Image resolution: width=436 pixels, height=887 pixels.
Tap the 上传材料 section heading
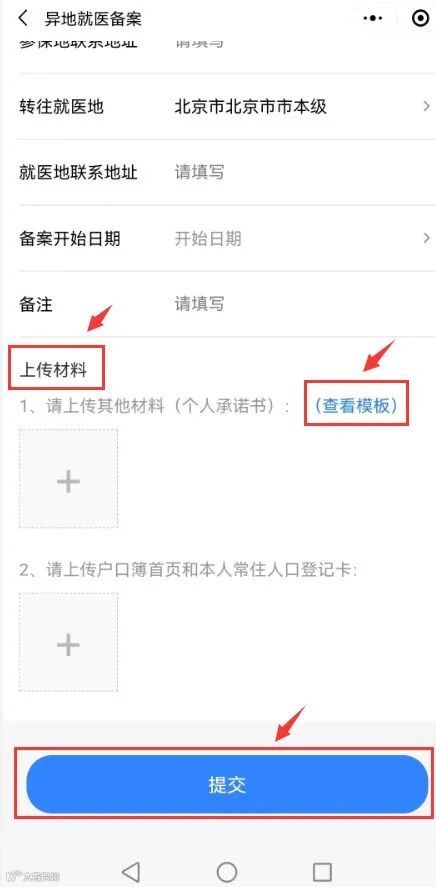point(53,371)
